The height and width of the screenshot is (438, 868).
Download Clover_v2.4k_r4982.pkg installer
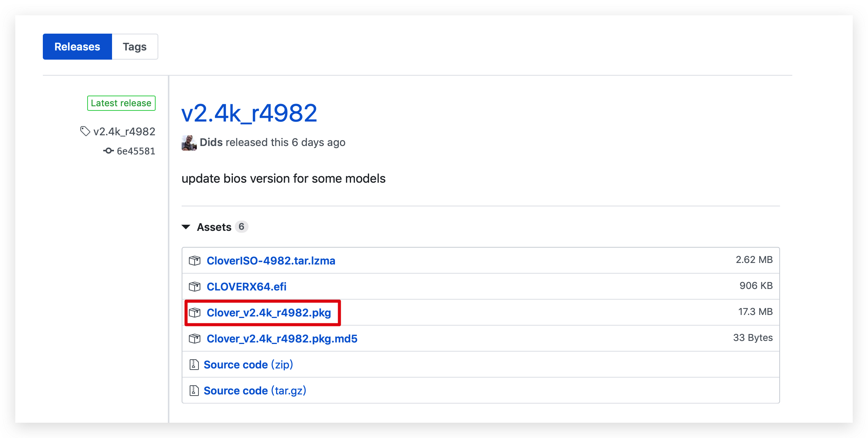pos(269,313)
